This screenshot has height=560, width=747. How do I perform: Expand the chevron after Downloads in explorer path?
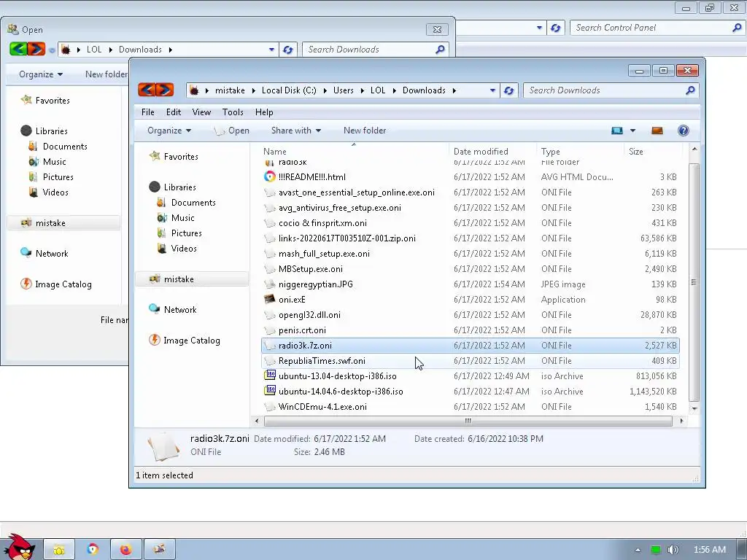click(x=454, y=90)
